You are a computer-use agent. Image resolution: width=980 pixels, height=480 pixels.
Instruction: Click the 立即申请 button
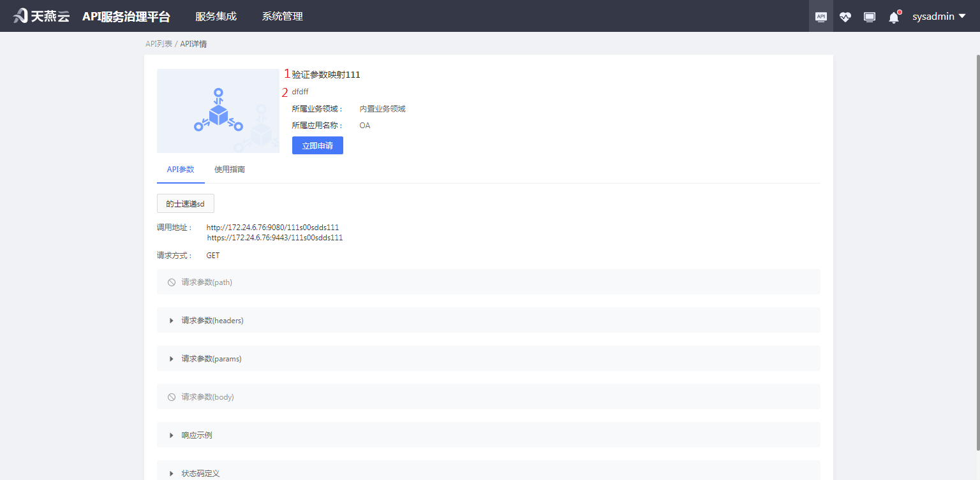[317, 145]
